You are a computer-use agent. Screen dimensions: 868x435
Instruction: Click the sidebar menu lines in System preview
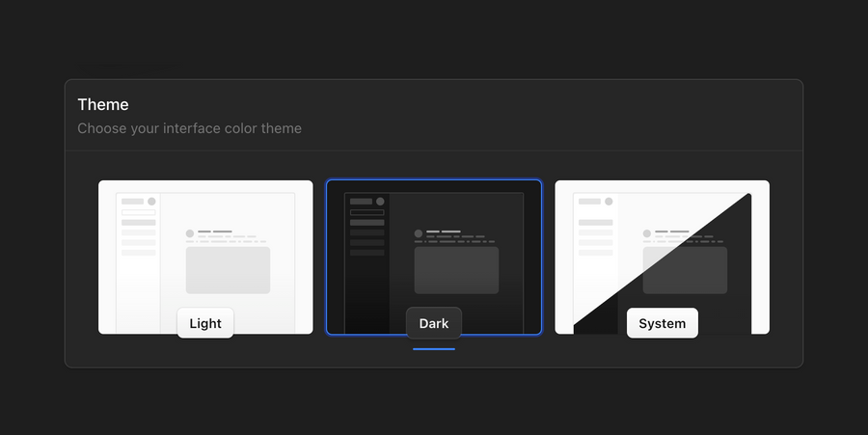coord(595,237)
